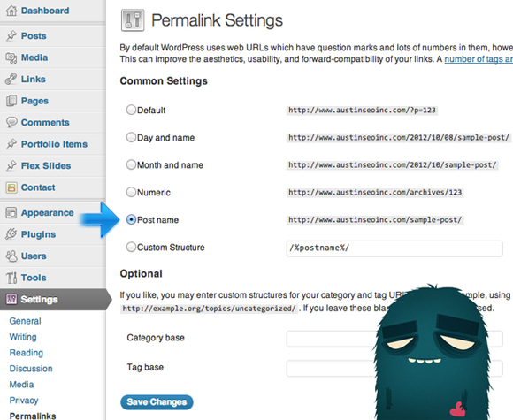Choose the Custom Structure radio button
Screen dimensions: 513x420
(x=131, y=247)
